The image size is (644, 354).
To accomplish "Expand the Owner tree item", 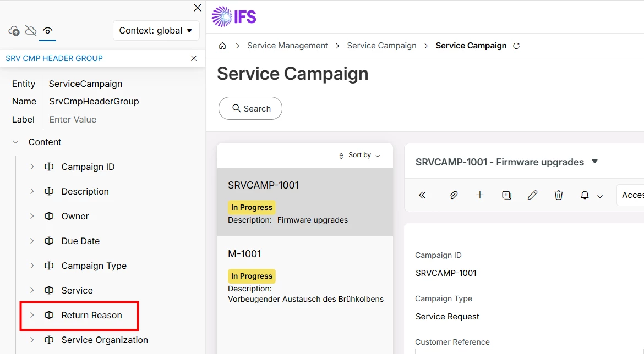I will (32, 216).
